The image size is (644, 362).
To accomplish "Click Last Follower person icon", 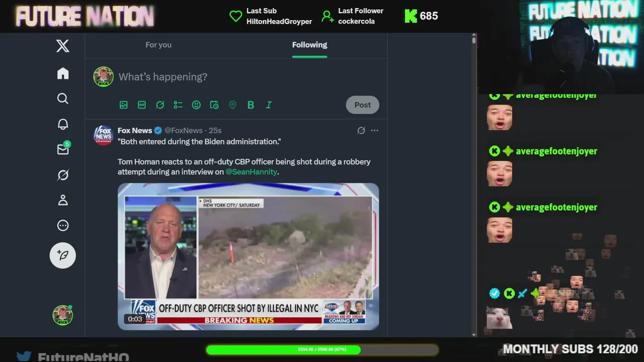I will pyautogui.click(x=328, y=16).
